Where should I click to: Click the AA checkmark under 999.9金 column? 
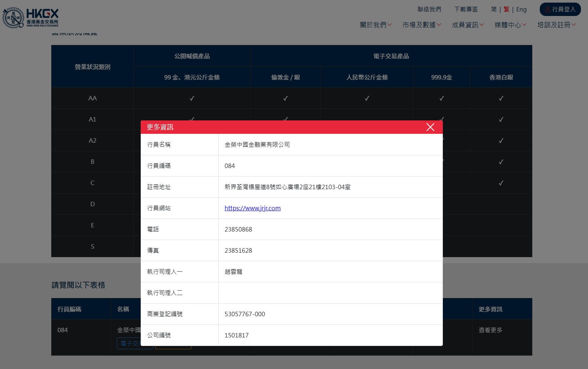click(x=441, y=98)
